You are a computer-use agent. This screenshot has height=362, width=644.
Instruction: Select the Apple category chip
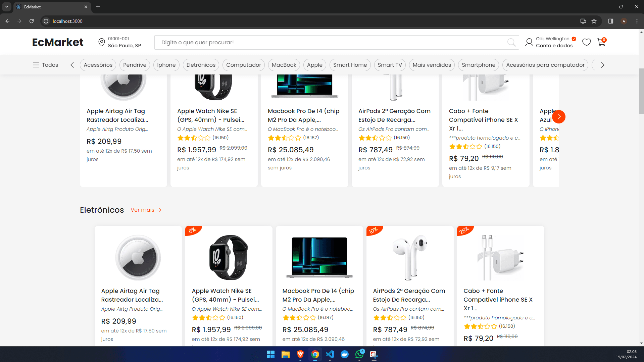coord(315,65)
